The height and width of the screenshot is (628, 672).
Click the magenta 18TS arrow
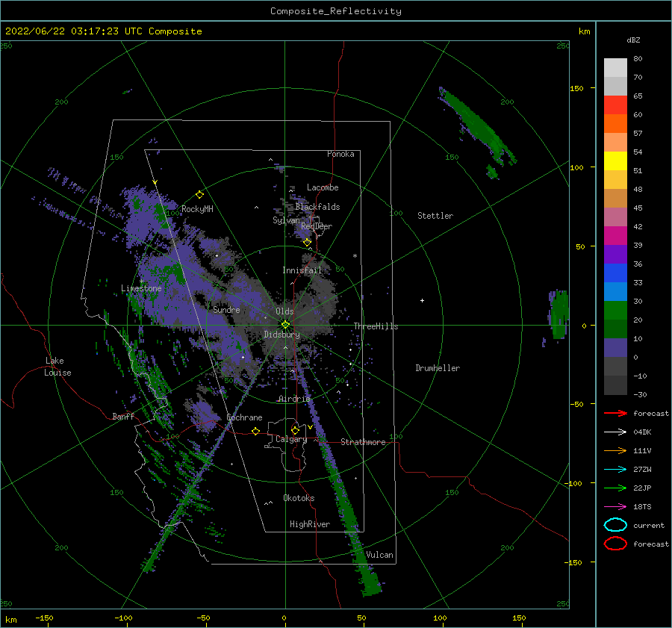point(615,507)
